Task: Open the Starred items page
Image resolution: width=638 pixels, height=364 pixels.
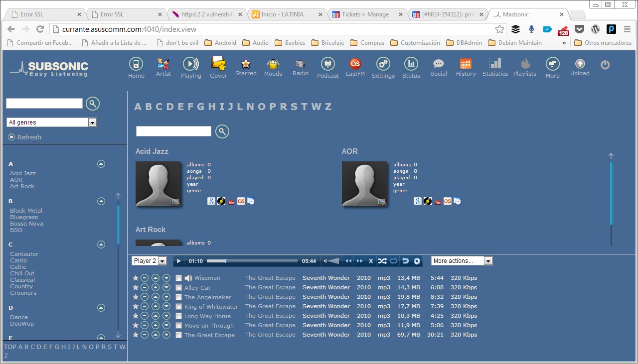Action: click(246, 67)
